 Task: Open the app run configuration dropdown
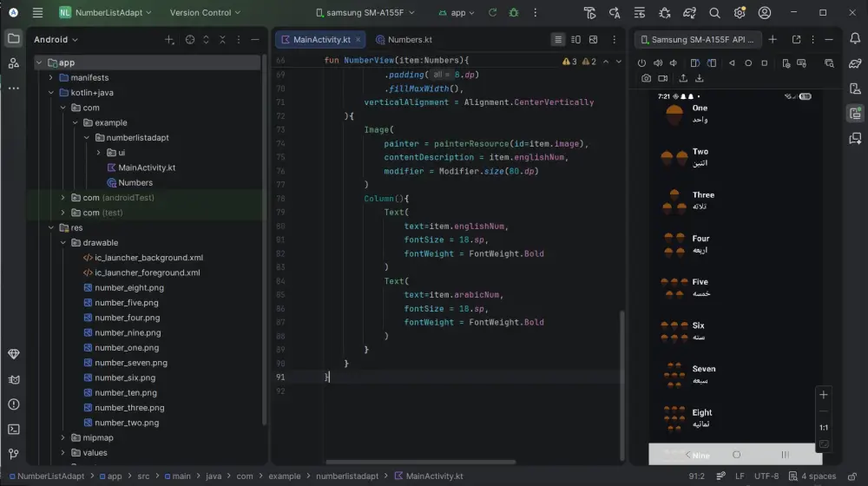(x=457, y=12)
